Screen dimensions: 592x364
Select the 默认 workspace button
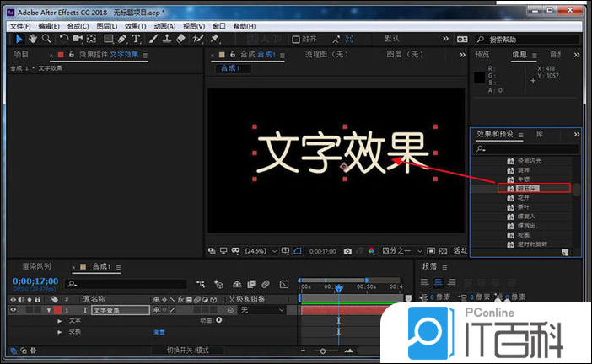tap(392, 39)
